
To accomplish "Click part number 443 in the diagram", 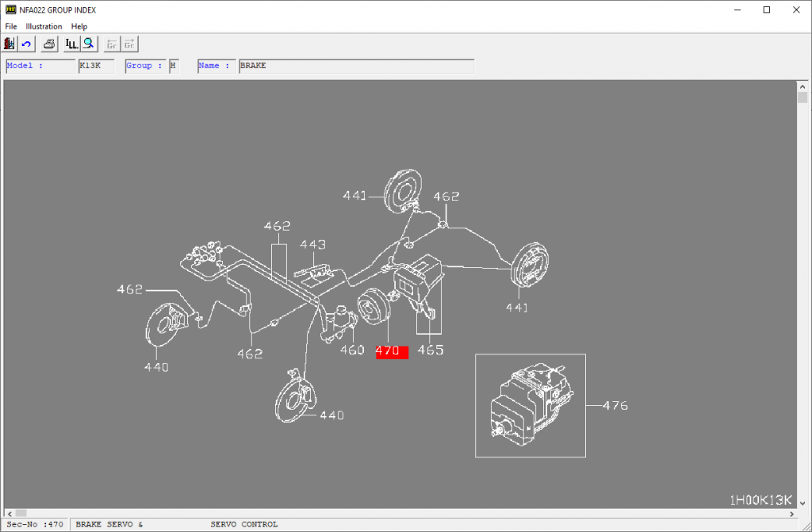I will (314, 244).
